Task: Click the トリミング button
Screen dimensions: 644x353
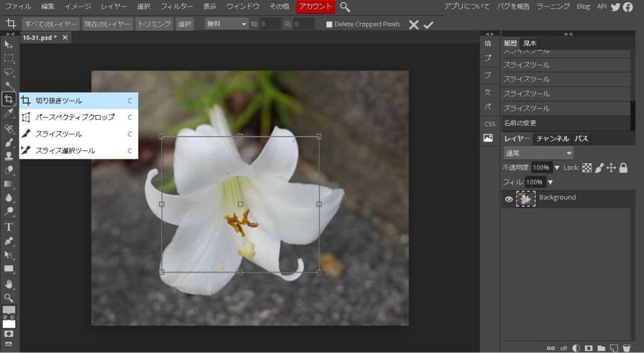Action: pos(154,24)
